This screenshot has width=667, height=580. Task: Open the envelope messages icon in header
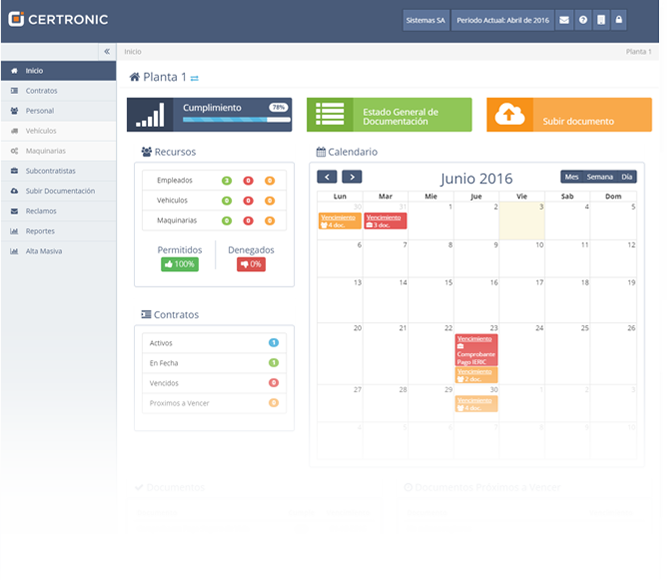(565, 20)
